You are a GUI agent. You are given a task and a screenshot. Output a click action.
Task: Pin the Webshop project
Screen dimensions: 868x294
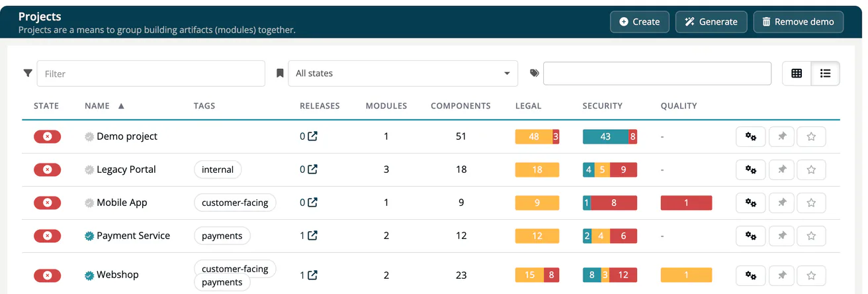781,275
